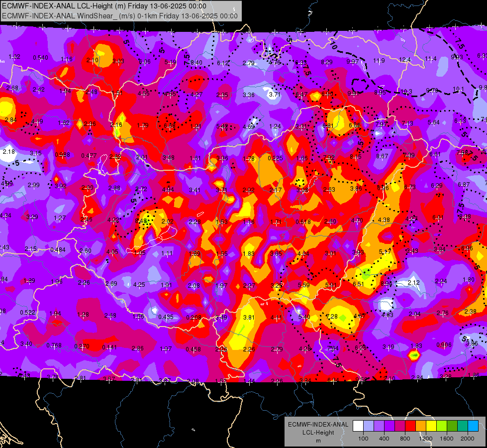Click the wind shear value '0.225'
Screen dimensions: 487x448
pos(275,158)
